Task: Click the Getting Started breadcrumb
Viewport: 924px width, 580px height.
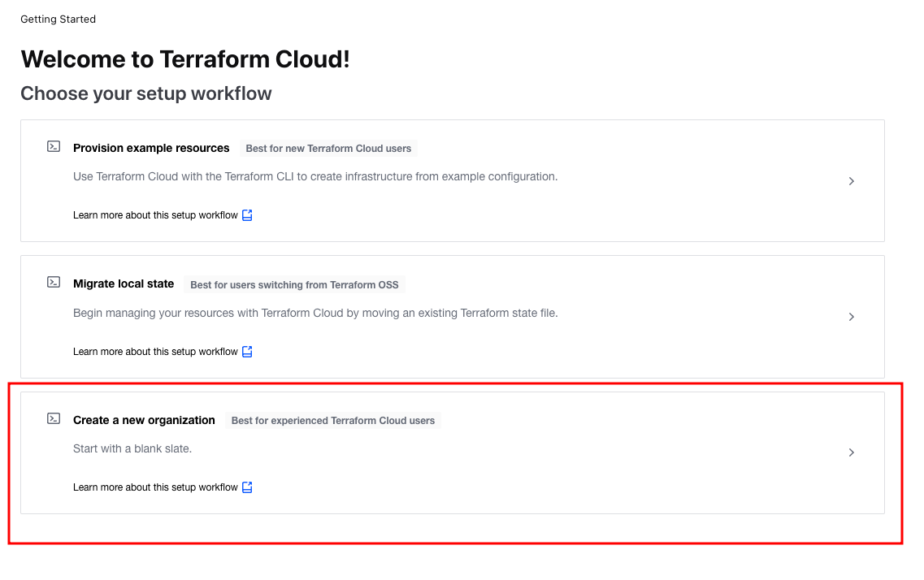Action: tap(58, 19)
